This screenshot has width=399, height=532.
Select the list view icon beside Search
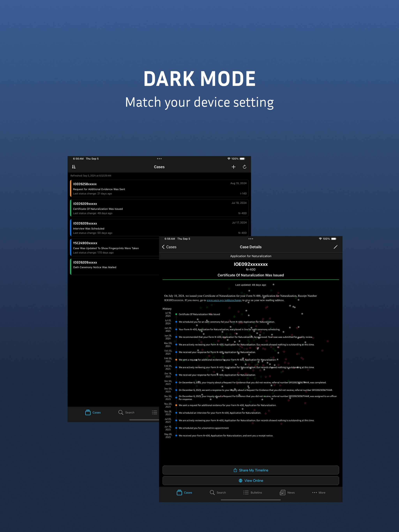point(154,412)
